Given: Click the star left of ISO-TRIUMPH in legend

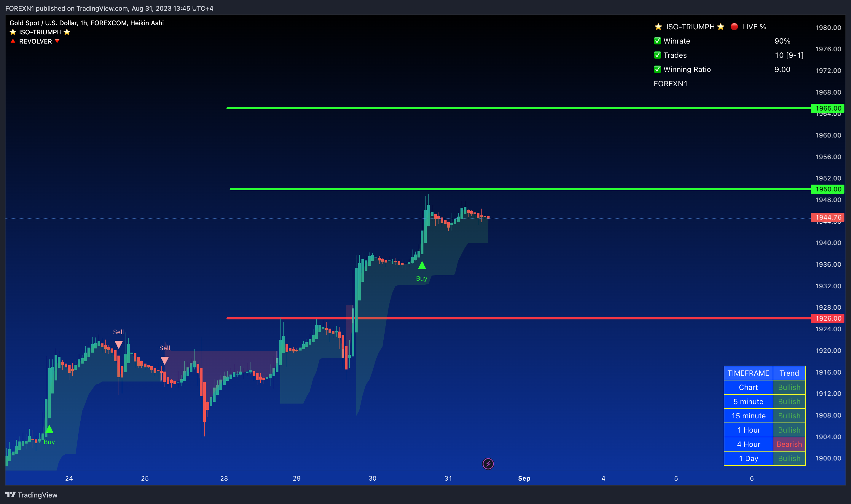Looking at the screenshot, I should [13, 32].
